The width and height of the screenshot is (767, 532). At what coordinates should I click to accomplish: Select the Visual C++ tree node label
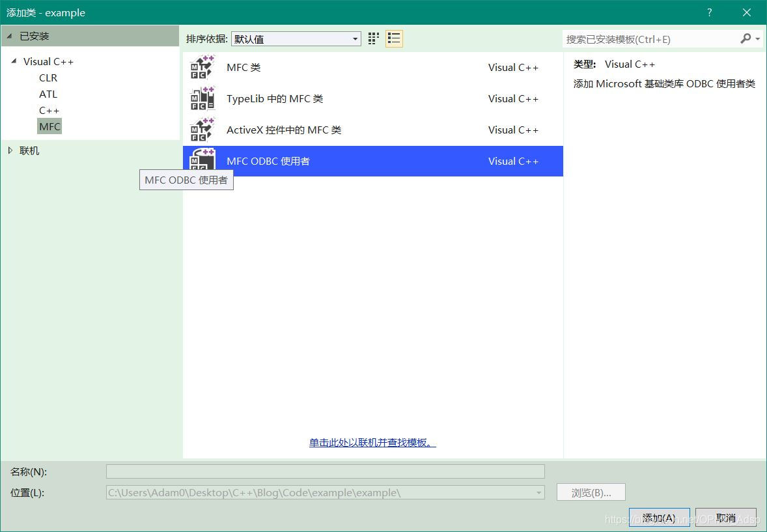tap(48, 62)
